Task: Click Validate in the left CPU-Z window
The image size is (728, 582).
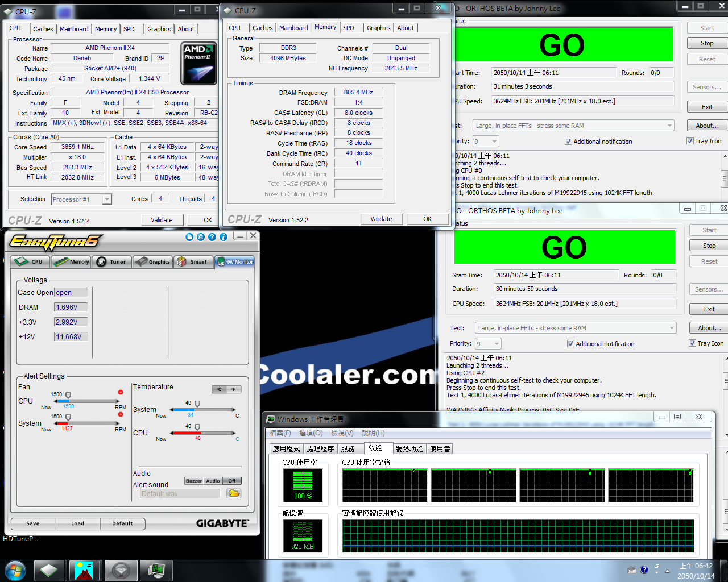Action: click(162, 220)
